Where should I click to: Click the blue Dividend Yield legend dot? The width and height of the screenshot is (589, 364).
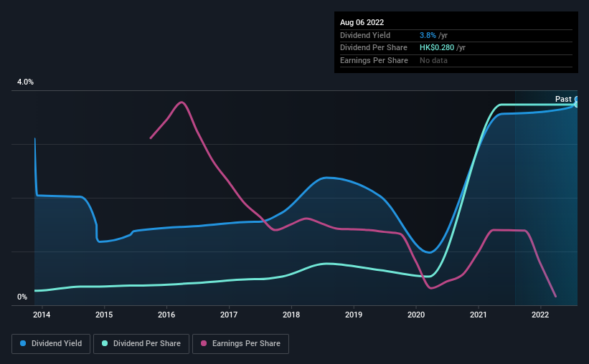point(24,344)
